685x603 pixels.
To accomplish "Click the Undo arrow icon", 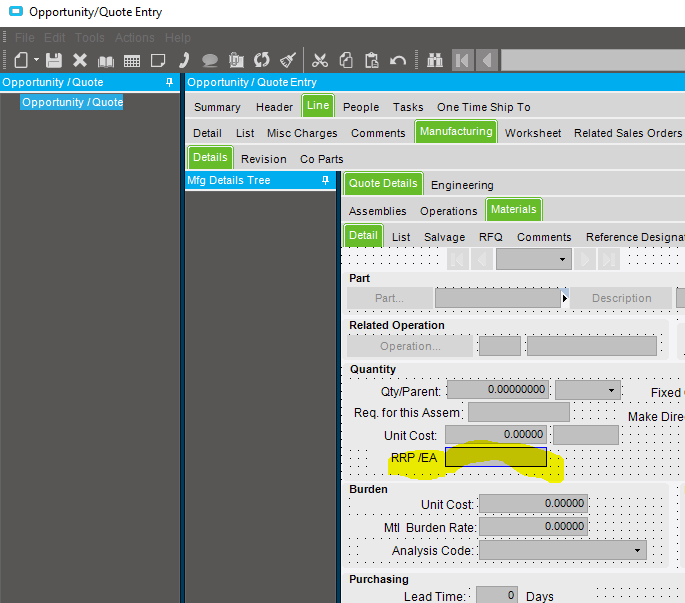I will 398,60.
